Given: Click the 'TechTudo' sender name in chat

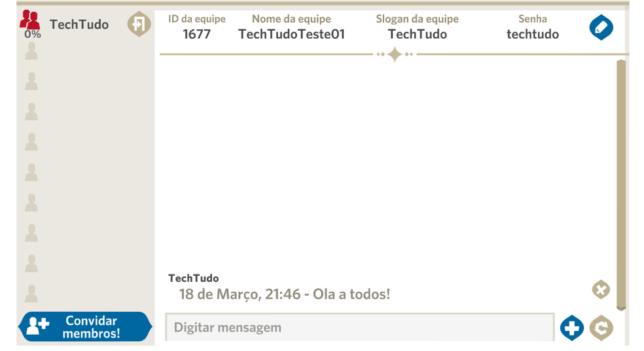Looking at the screenshot, I should [194, 278].
